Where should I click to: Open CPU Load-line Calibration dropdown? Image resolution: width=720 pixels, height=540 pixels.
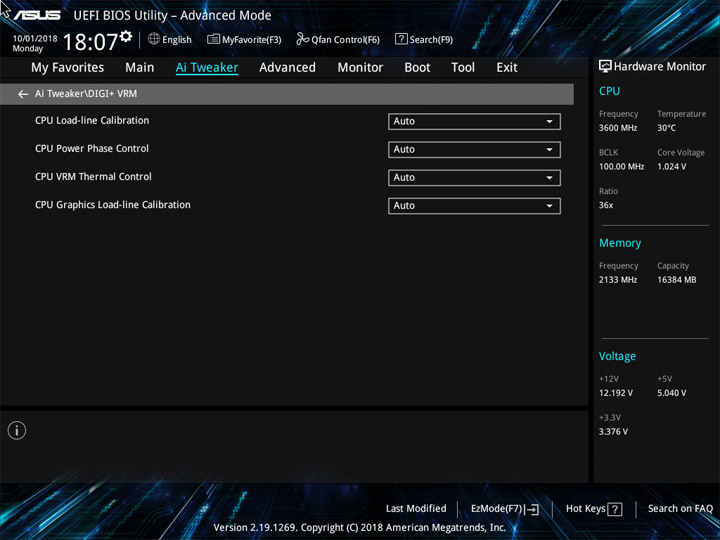click(x=474, y=122)
